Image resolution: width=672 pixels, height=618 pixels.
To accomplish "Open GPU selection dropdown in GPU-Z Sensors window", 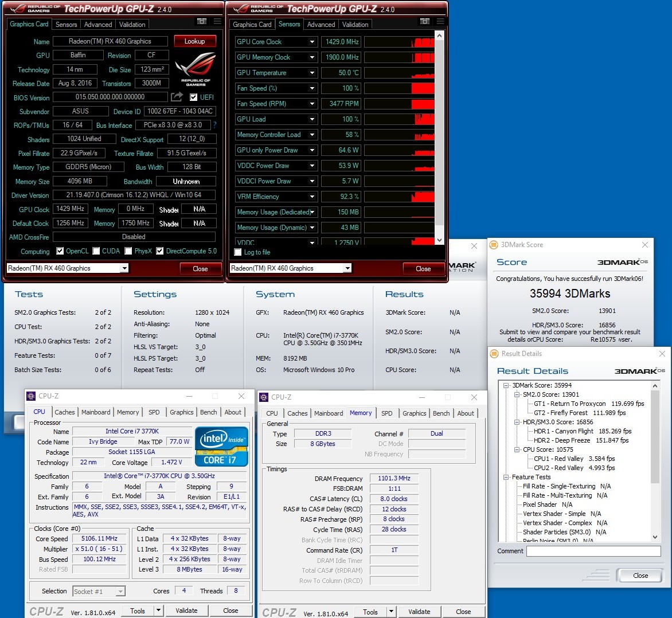I will 347,268.
